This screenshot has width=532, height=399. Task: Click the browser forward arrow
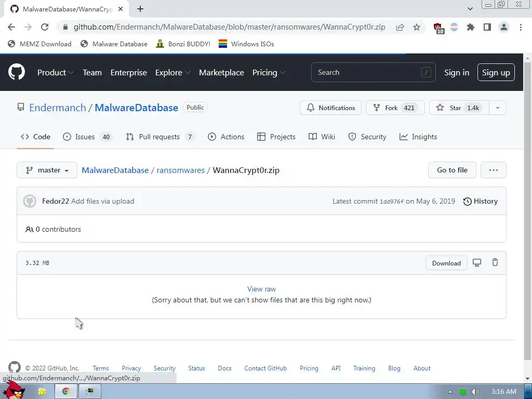tap(28, 27)
